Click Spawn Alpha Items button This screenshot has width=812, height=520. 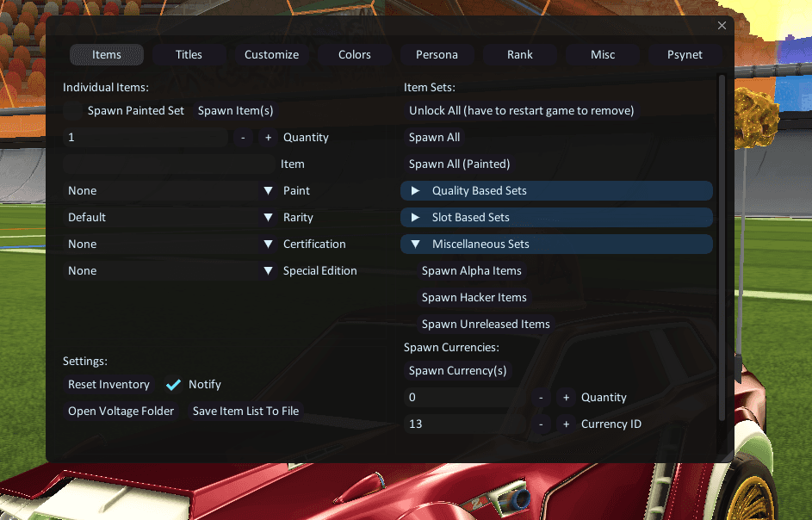(471, 271)
